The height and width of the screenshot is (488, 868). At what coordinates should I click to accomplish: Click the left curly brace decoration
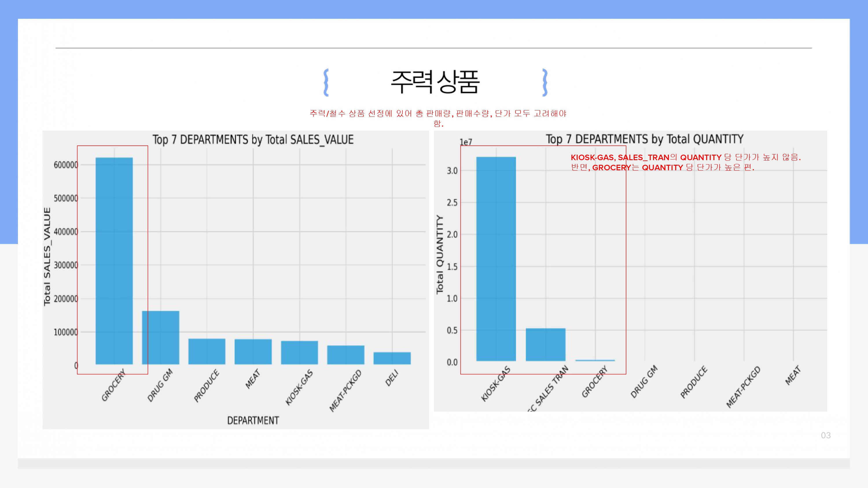326,82
